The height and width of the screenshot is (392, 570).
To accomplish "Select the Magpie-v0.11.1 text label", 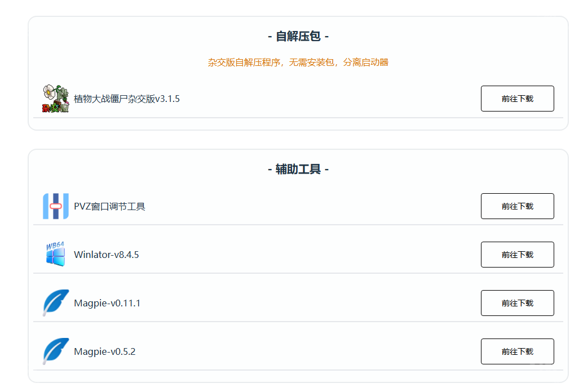I will pyautogui.click(x=107, y=304).
